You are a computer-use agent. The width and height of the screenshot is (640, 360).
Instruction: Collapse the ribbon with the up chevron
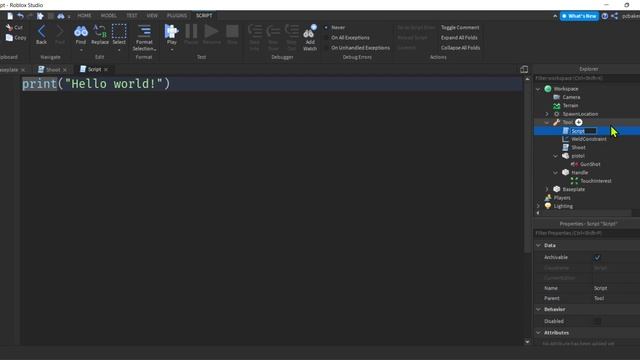click(x=555, y=16)
